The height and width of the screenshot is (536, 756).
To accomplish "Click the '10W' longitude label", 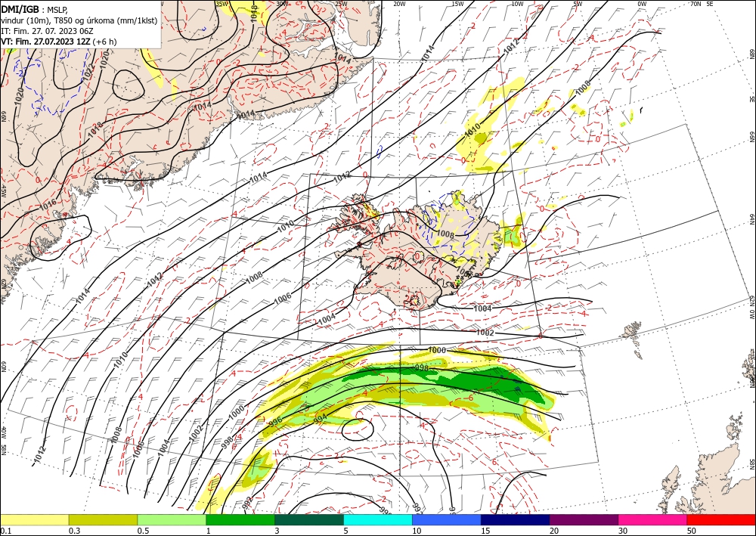I will click(x=517, y=3).
